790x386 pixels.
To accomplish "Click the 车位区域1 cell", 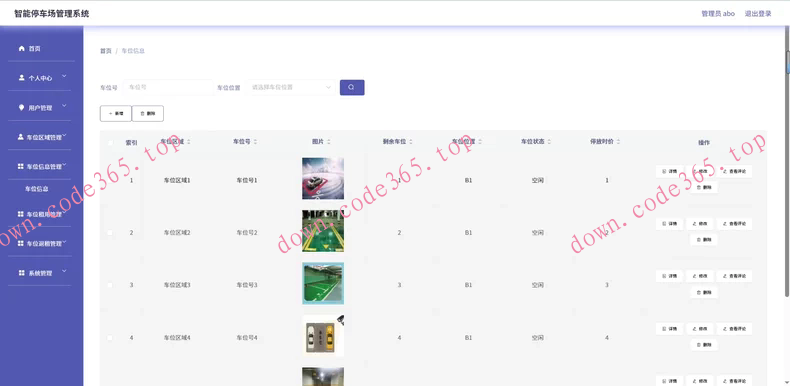I will click(177, 180).
